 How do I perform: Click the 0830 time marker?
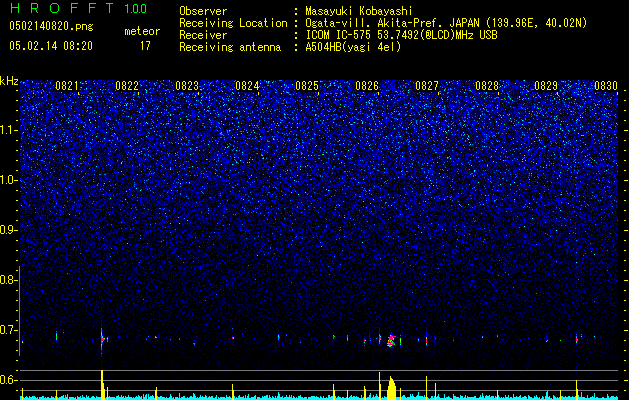606,86
